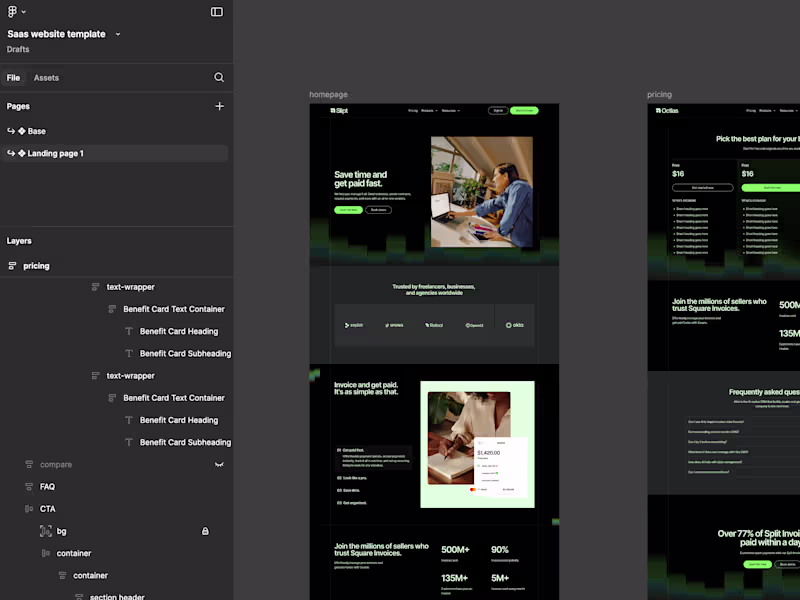The width and height of the screenshot is (800, 600).
Task: Select the Landing page 1 page
Action: click(x=114, y=154)
